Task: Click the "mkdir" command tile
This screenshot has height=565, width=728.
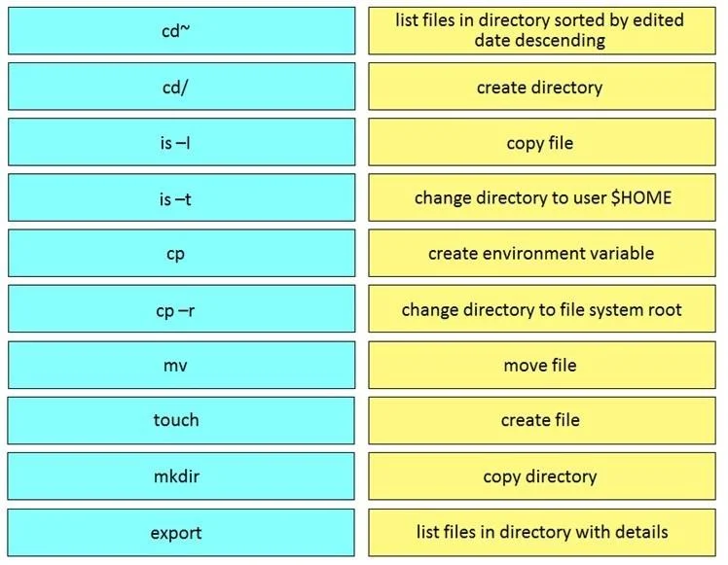Action: point(181,477)
